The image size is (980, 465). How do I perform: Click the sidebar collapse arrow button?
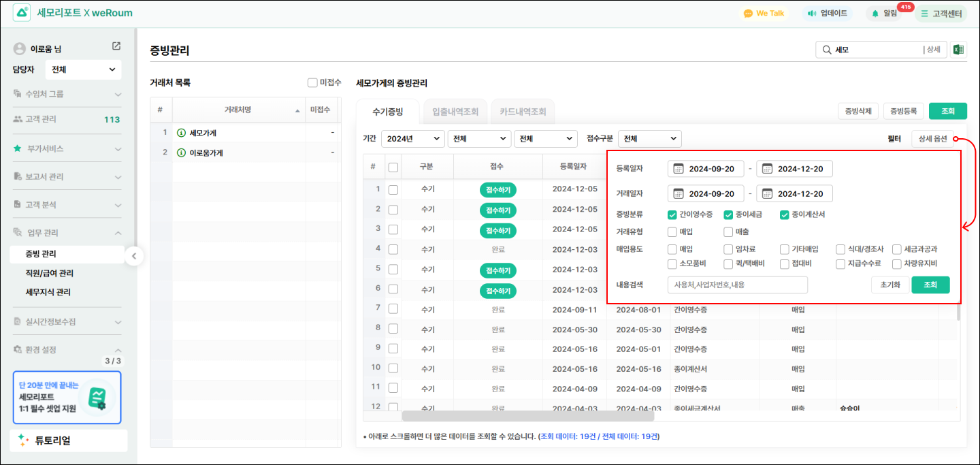tap(134, 256)
